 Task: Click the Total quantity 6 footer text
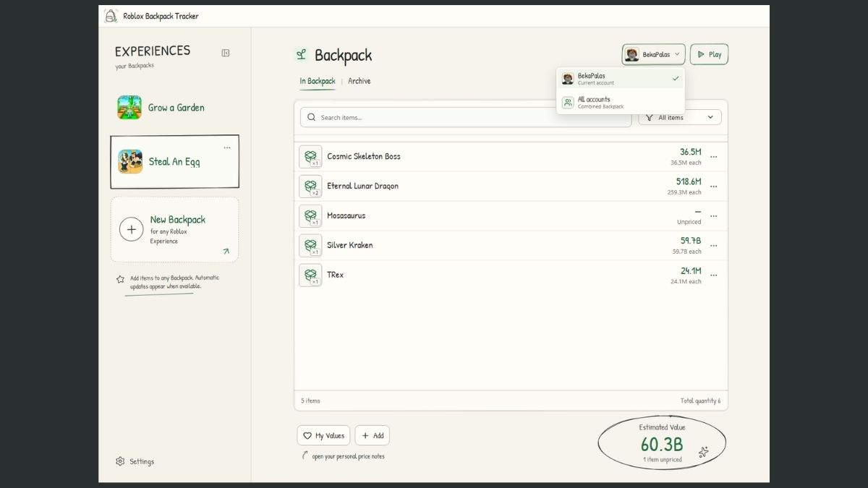700,401
